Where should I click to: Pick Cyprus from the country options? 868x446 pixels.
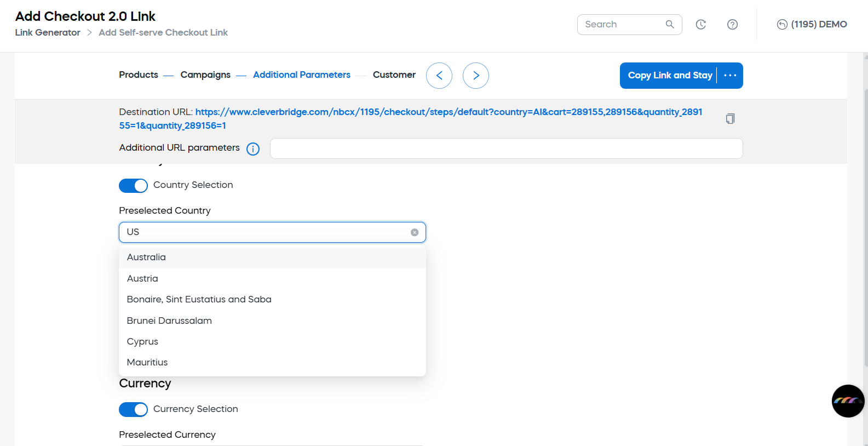coord(142,341)
